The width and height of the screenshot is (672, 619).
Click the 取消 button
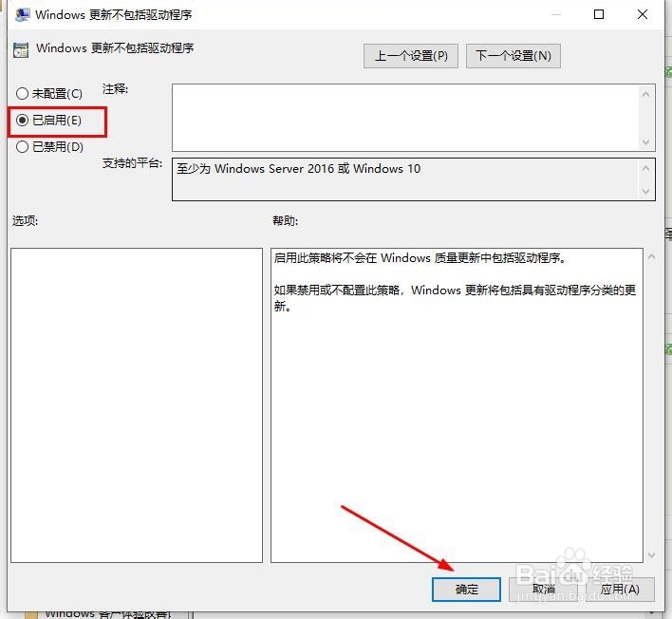543,590
